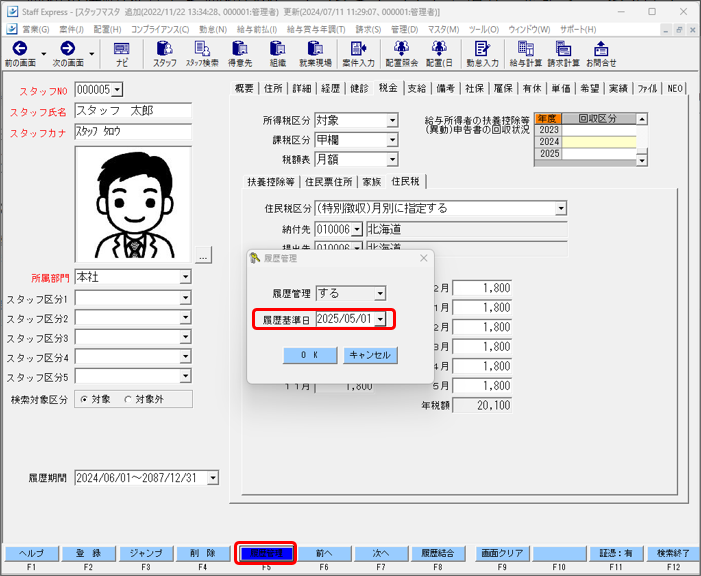Open the 得意先 customer icon
The image size is (701, 576).
point(240,48)
